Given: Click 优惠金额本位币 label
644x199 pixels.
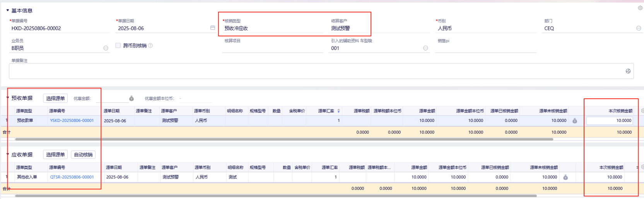Looking at the screenshot, I should (159, 98).
